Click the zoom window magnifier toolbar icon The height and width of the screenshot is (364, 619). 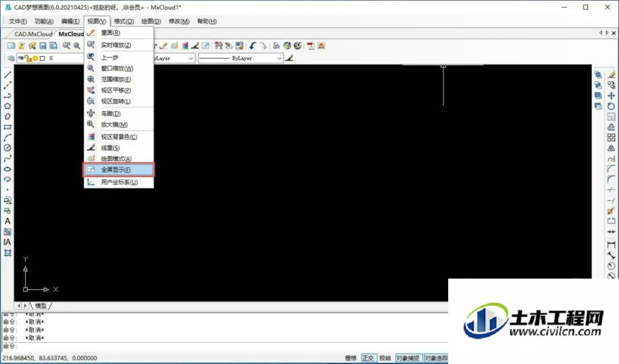(x=77, y=46)
